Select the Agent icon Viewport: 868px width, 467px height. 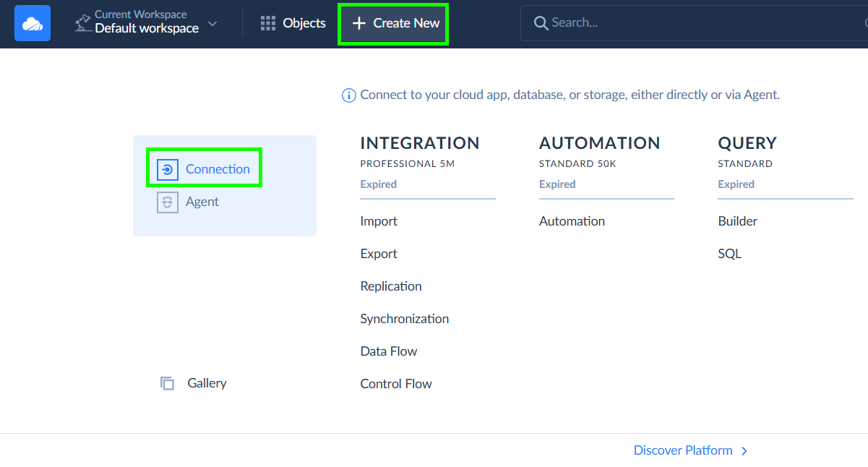click(168, 202)
